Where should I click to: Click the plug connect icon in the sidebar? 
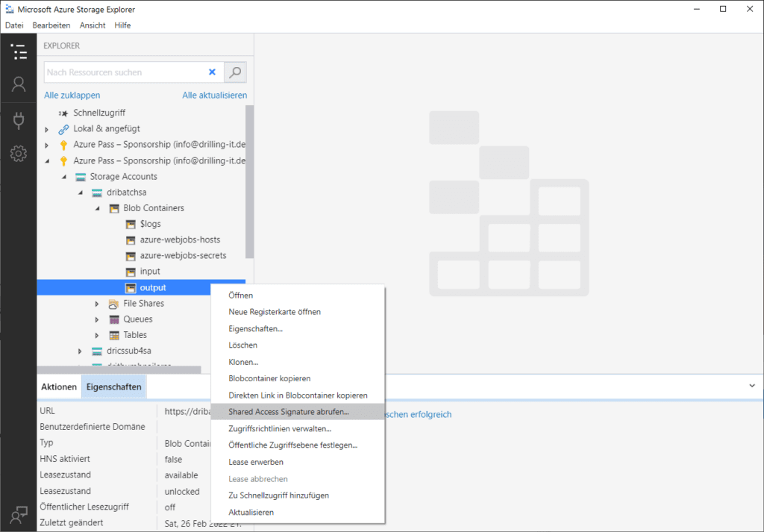[x=19, y=120]
